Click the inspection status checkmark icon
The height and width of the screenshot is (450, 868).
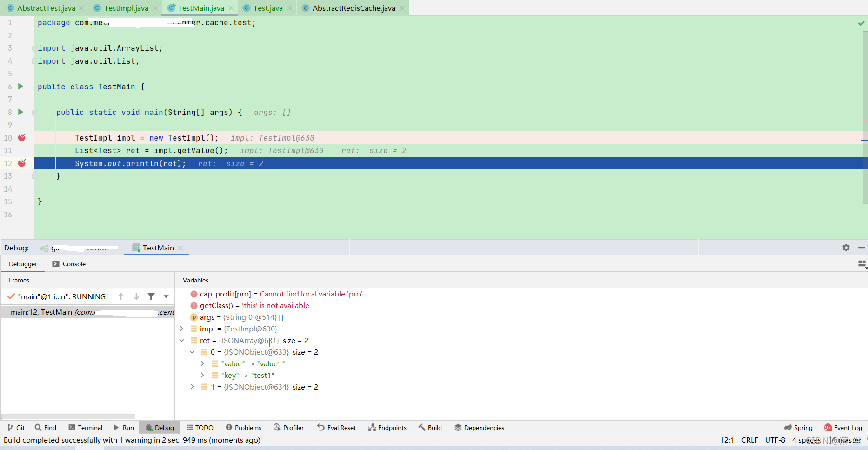(x=861, y=23)
